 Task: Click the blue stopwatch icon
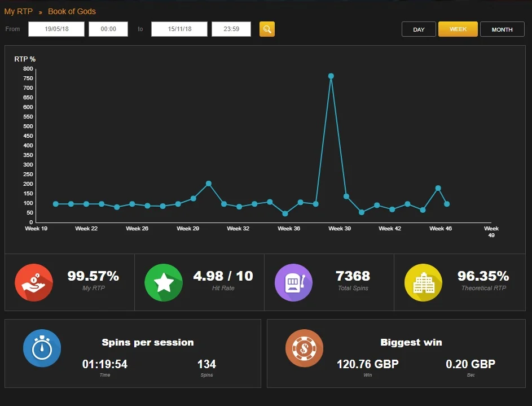pyautogui.click(x=42, y=348)
